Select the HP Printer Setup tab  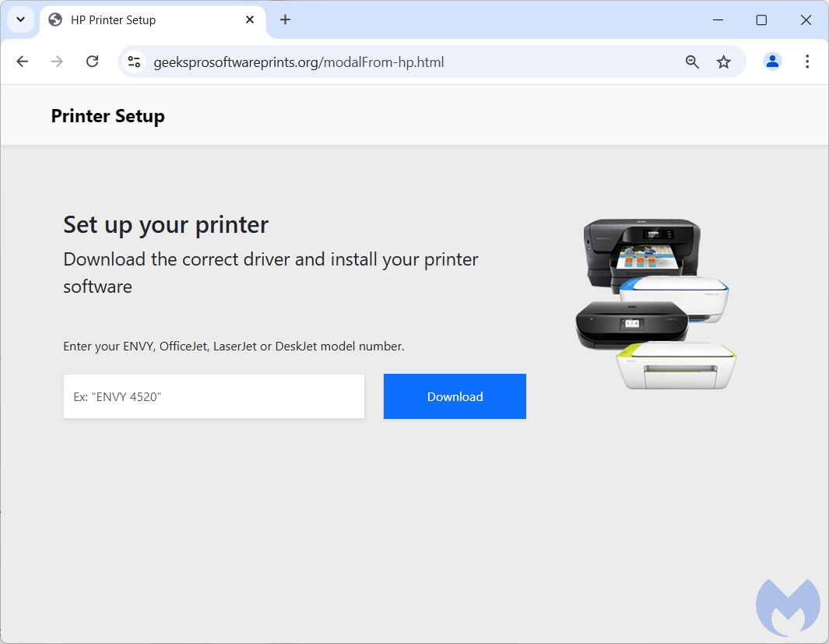(x=153, y=22)
